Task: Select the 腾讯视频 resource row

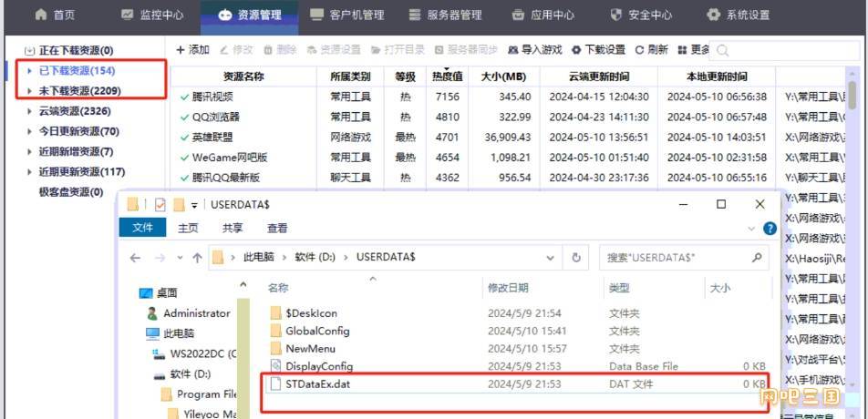Action: click(x=508, y=97)
